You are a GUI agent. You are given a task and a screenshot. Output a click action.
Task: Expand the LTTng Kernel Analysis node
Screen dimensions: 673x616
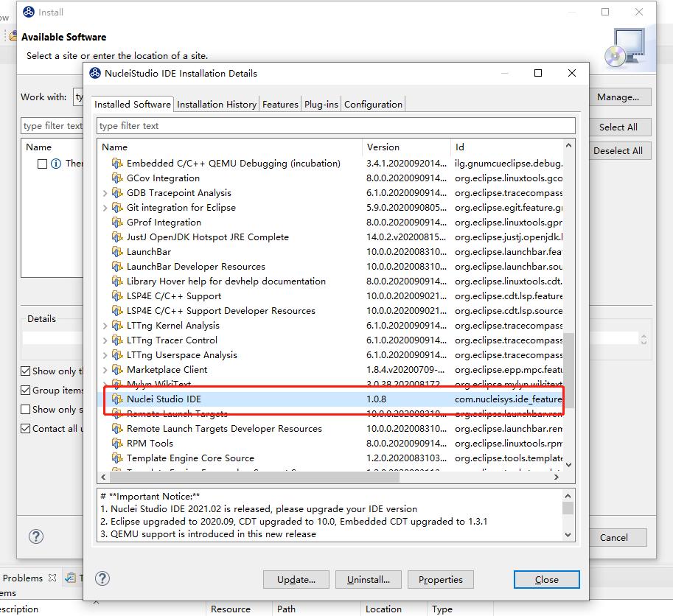coord(105,326)
